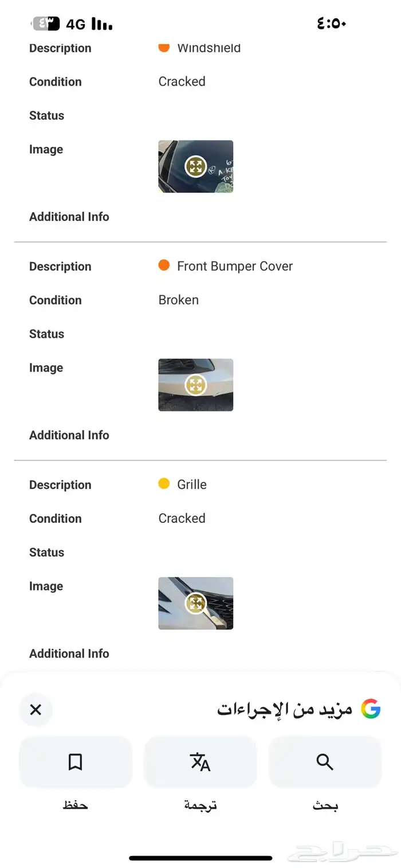The height and width of the screenshot is (868, 401).
Task: Tap the حفظ save button label
Action: [76, 806]
